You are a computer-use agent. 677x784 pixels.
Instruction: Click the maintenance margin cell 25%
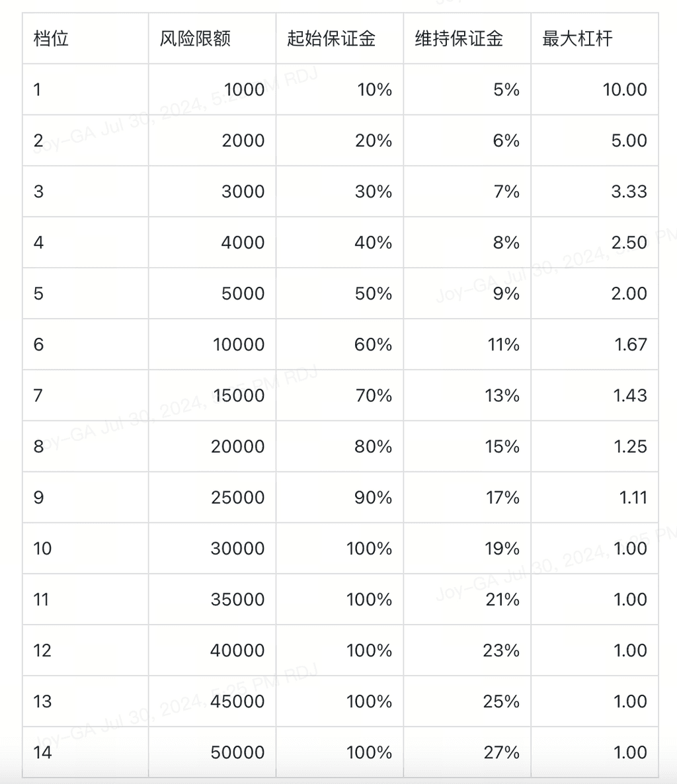[x=501, y=701]
